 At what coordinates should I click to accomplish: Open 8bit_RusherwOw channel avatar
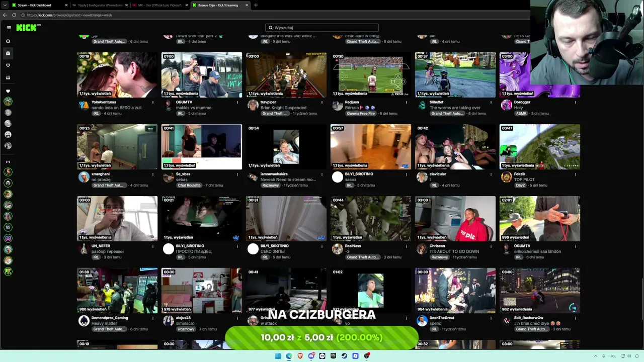click(507, 321)
